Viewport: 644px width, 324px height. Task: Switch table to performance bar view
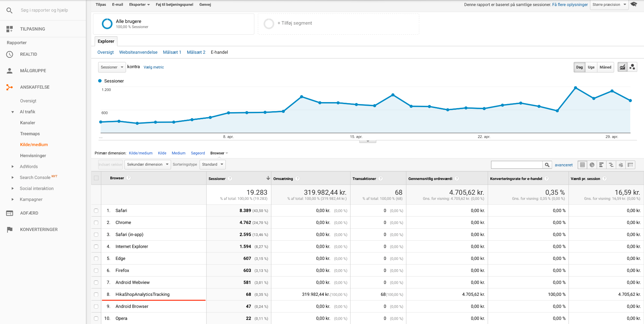pyautogui.click(x=601, y=165)
